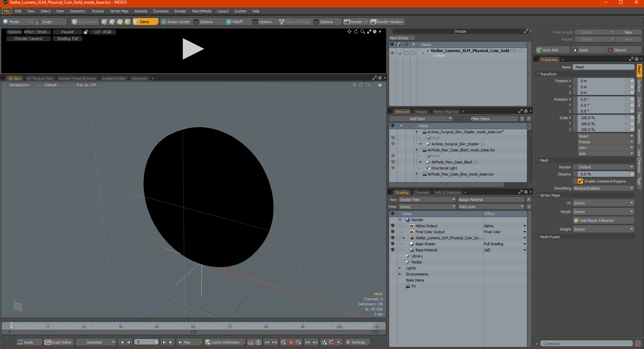Toggle visibility of Base Material
Image resolution: width=644 pixels, height=349 pixels.
point(392,250)
